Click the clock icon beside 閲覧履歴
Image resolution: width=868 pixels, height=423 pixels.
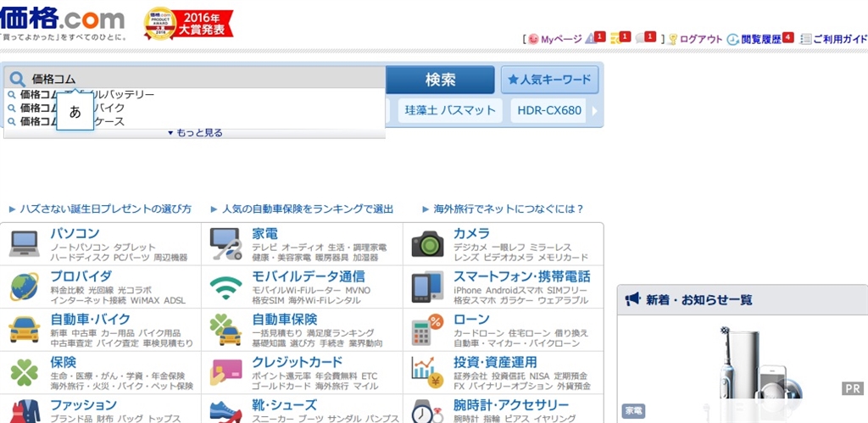tap(732, 39)
